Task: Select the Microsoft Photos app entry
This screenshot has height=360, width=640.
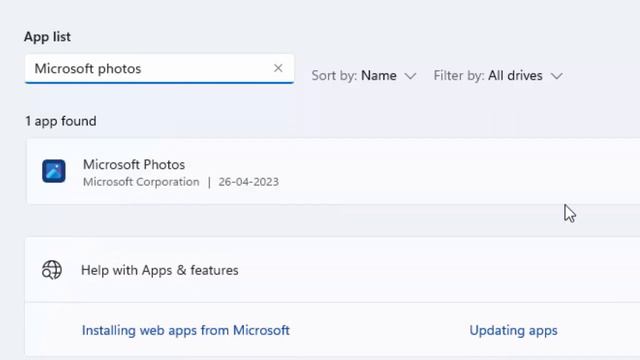Action: tap(333, 171)
